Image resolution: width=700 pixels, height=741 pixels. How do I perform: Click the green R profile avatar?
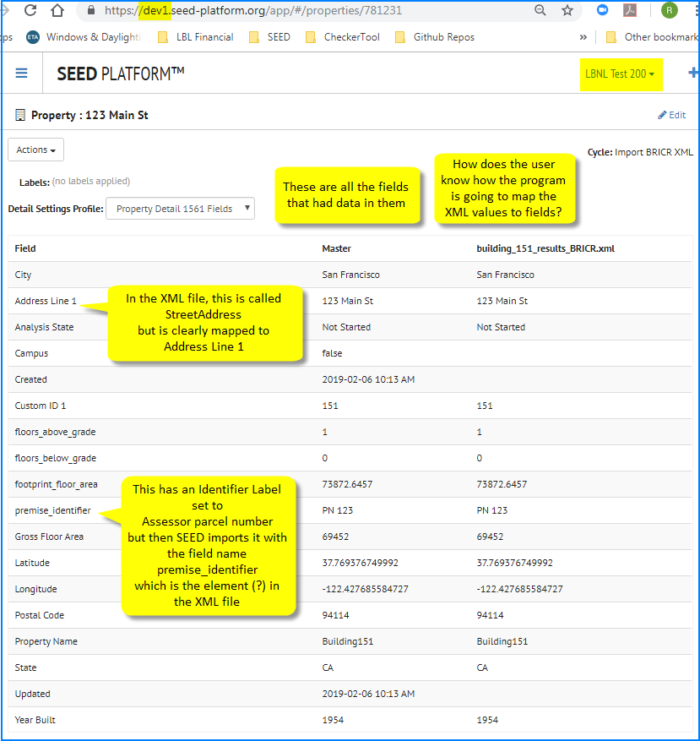669,12
